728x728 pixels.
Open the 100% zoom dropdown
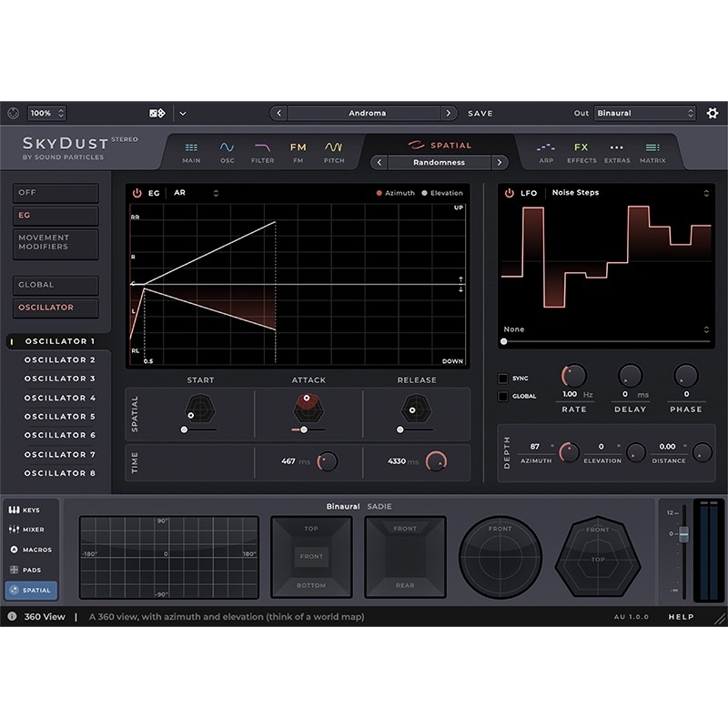47,113
